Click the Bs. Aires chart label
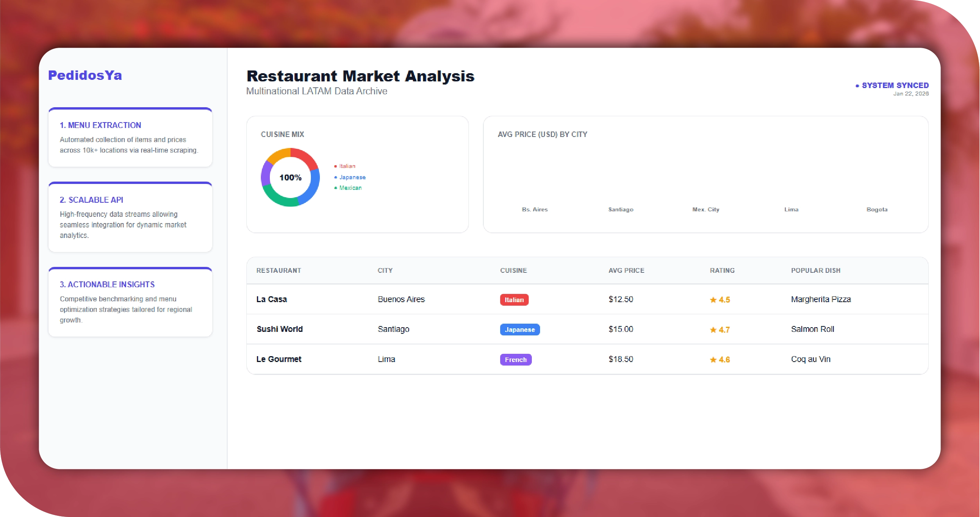 click(x=535, y=209)
